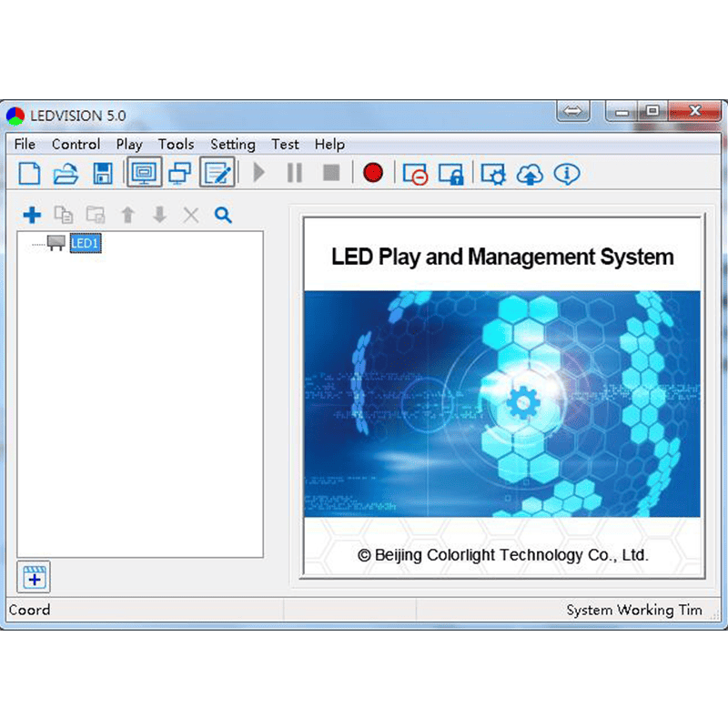This screenshot has width=728, height=728.
Task: Click the grayed paste-window icon
Action: coord(96,215)
